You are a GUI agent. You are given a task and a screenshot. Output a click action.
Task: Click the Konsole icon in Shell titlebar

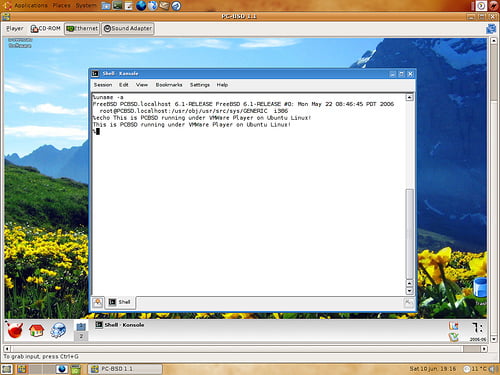[96, 74]
